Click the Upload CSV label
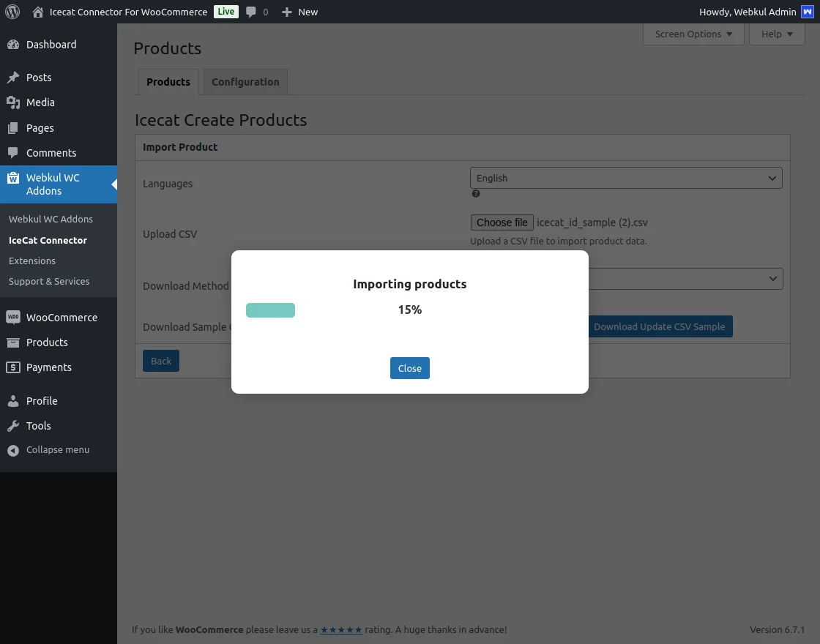The image size is (820, 644). pyautogui.click(x=170, y=234)
